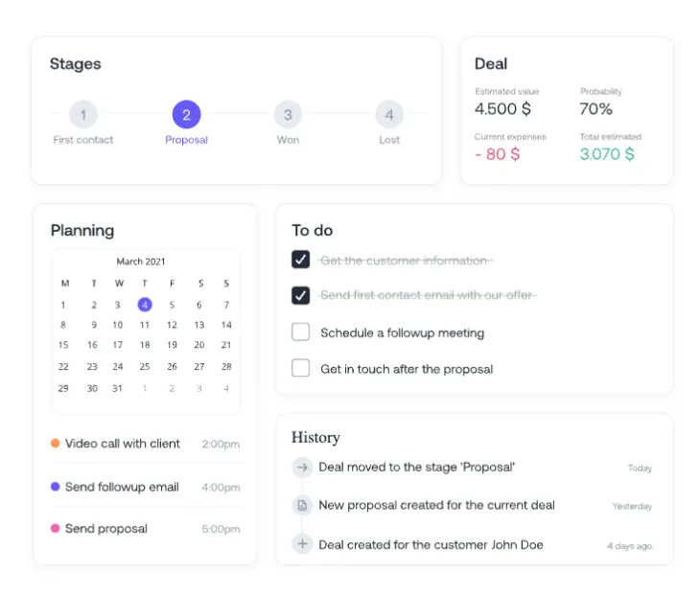Screen dimensions: 700x596
Task: Select highlighted date 4 in calendar
Action: click(145, 305)
